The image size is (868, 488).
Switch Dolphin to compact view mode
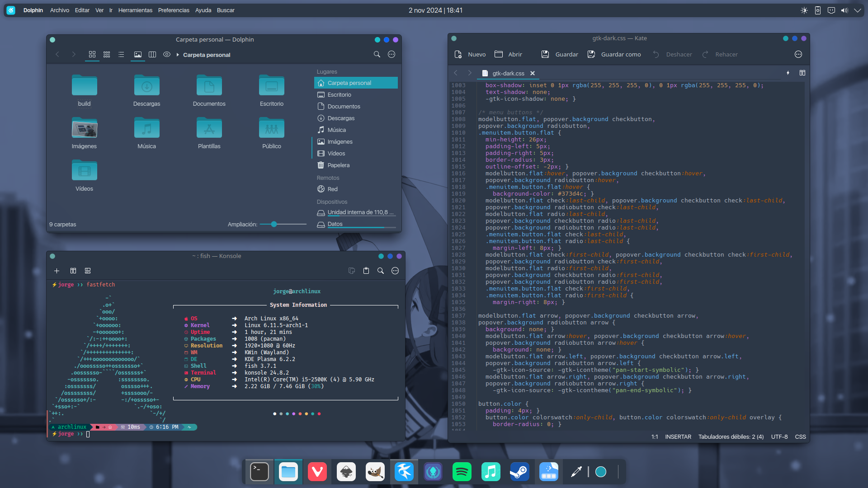[x=107, y=54]
